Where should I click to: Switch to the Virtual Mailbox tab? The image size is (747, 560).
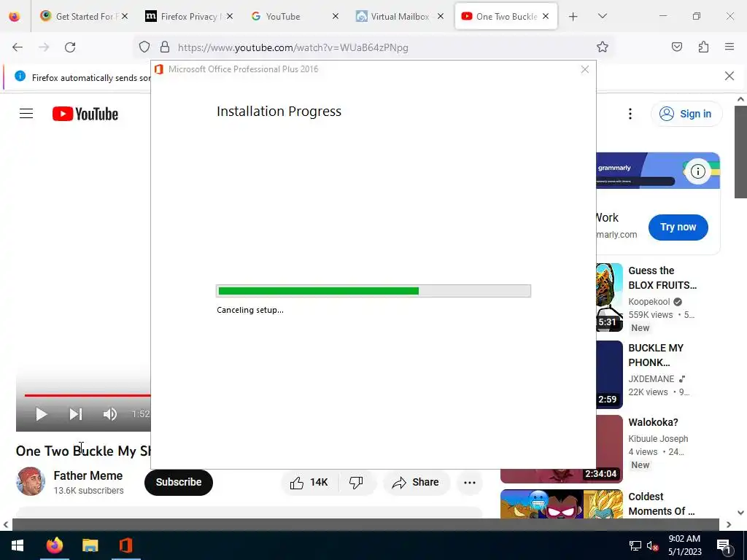point(399,16)
